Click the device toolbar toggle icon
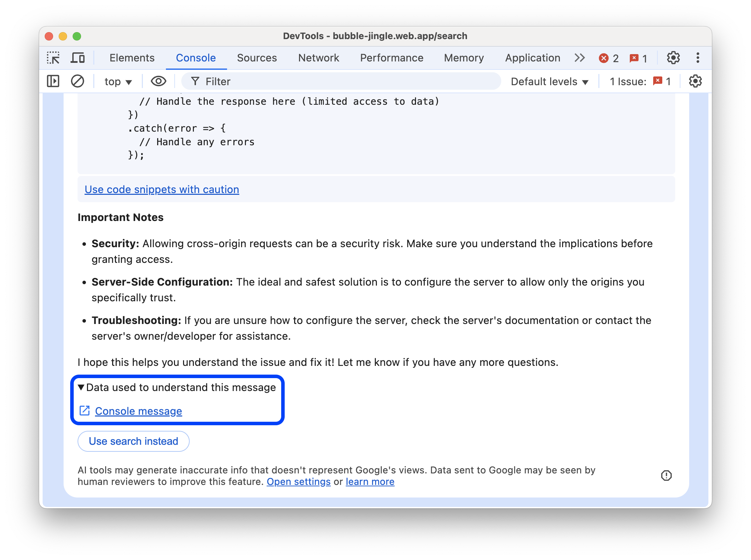Image resolution: width=751 pixels, height=560 pixels. coord(78,58)
